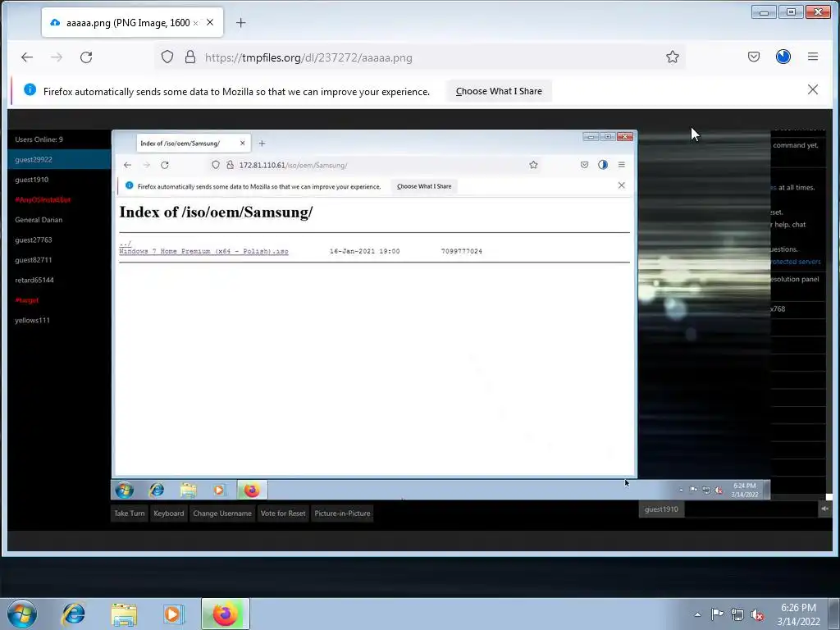Image resolution: width=840 pixels, height=630 pixels.
Task: Click the muted volume icon in host tray
Action: (x=757, y=614)
